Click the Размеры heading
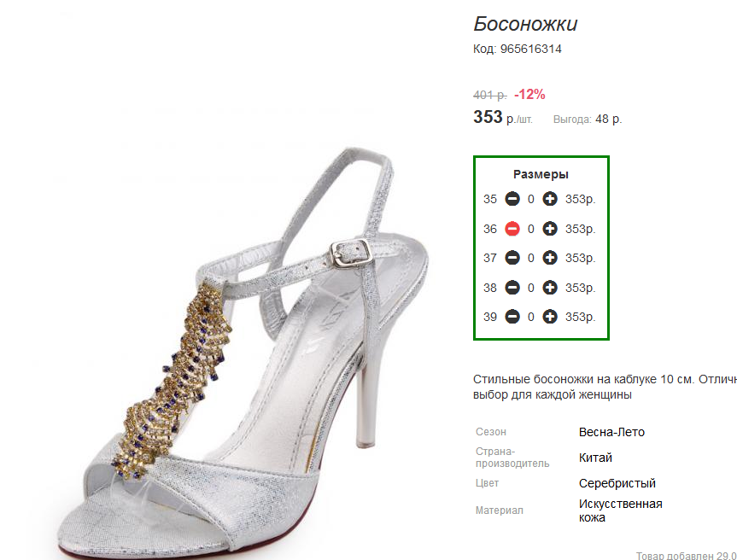 pos(541,174)
